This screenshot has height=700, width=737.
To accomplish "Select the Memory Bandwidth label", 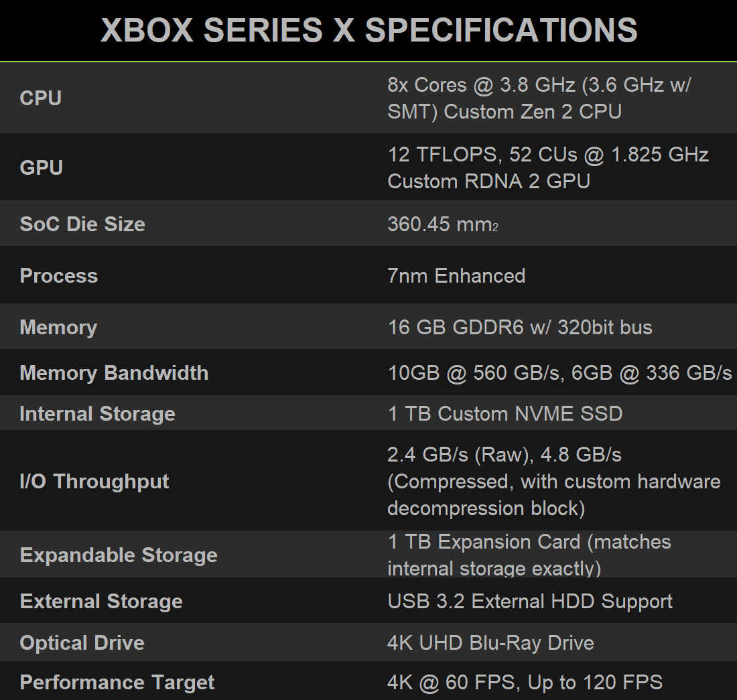I will tap(114, 372).
